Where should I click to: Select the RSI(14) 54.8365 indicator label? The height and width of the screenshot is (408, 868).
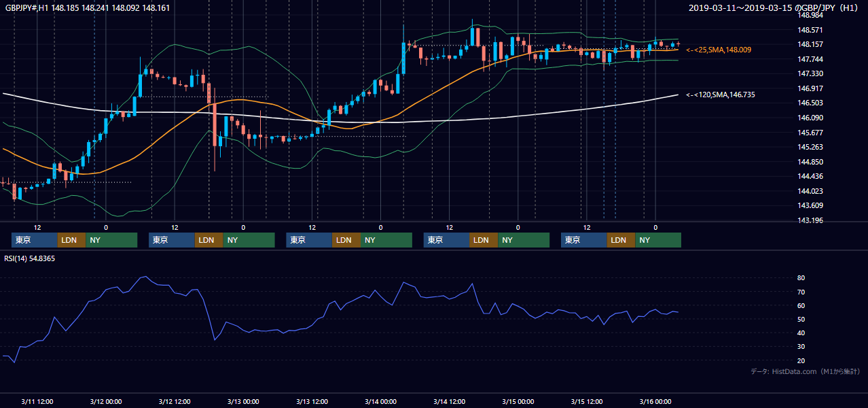pos(30,258)
